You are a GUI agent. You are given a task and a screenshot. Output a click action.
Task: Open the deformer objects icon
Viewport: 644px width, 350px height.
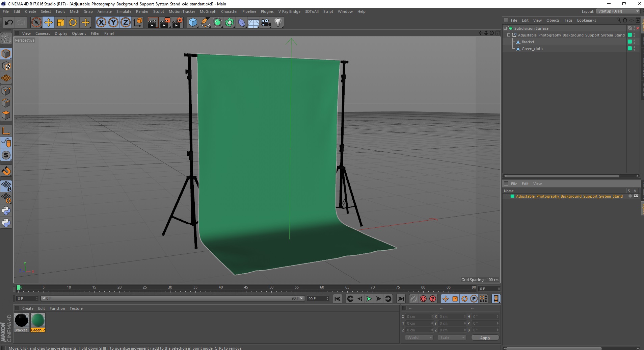click(242, 23)
